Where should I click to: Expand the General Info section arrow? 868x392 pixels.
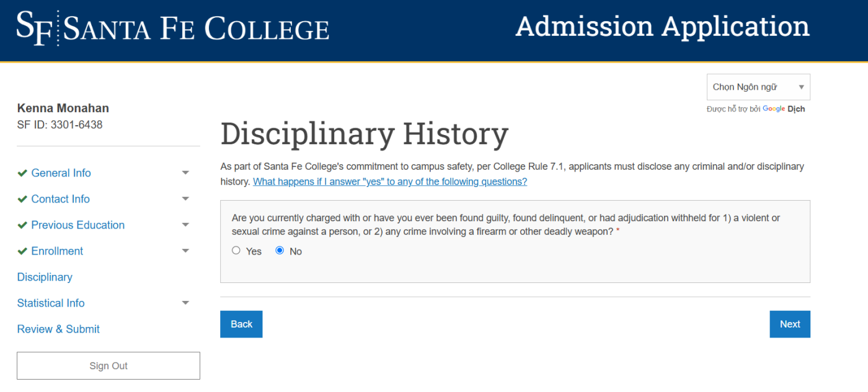[185, 173]
